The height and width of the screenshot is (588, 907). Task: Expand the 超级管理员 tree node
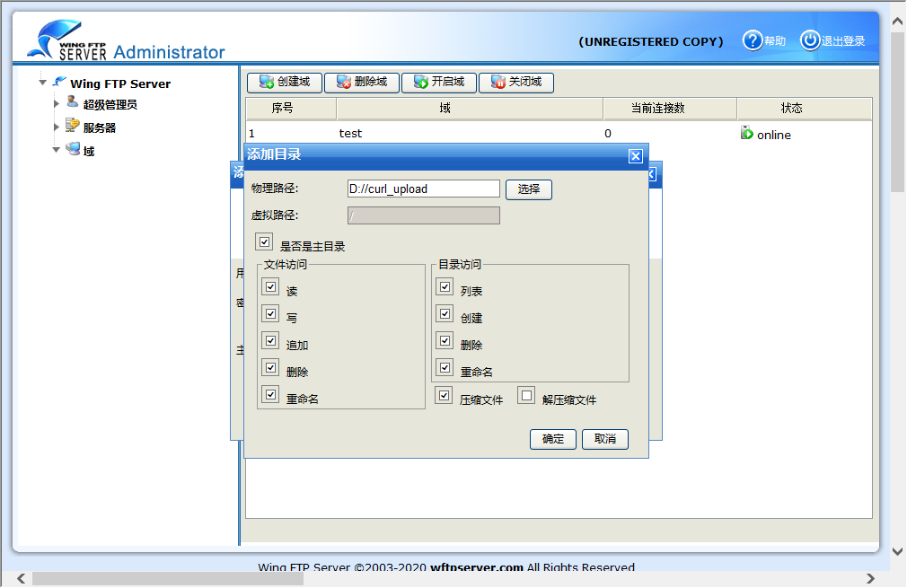(x=57, y=104)
